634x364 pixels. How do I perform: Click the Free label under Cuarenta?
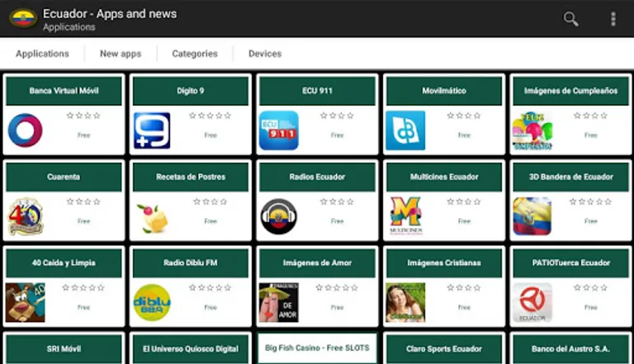[x=83, y=221]
